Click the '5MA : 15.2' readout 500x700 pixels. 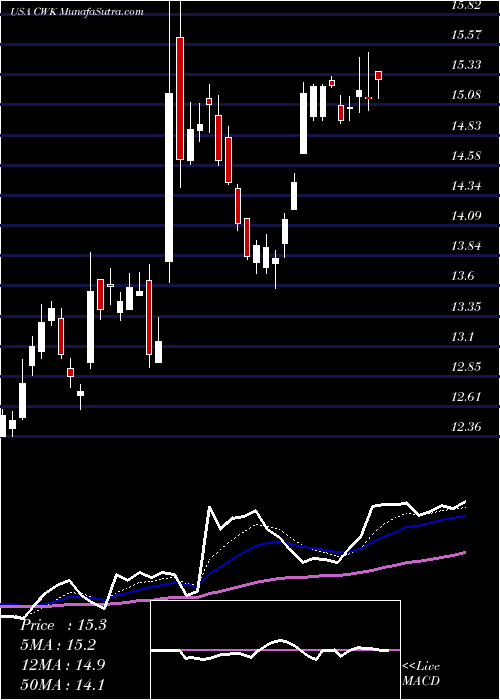point(58,645)
